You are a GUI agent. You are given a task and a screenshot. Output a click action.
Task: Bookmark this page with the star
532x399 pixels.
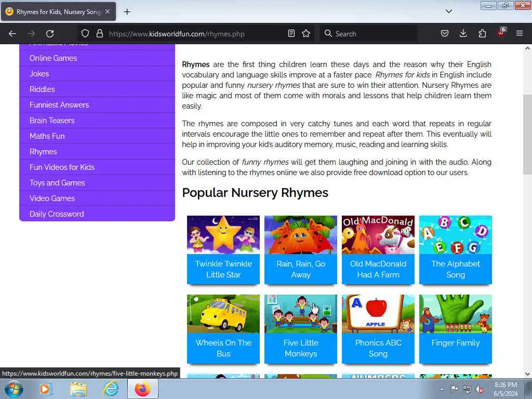[x=306, y=34]
